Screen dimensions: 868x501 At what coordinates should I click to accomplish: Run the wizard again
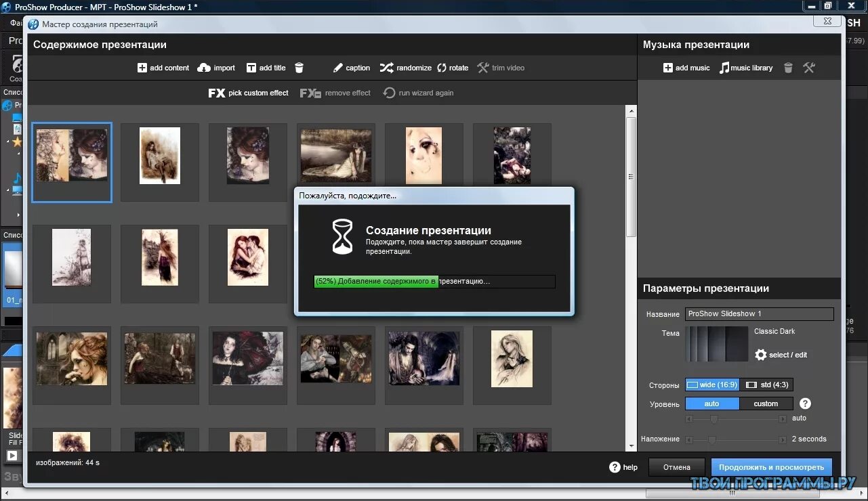418,93
